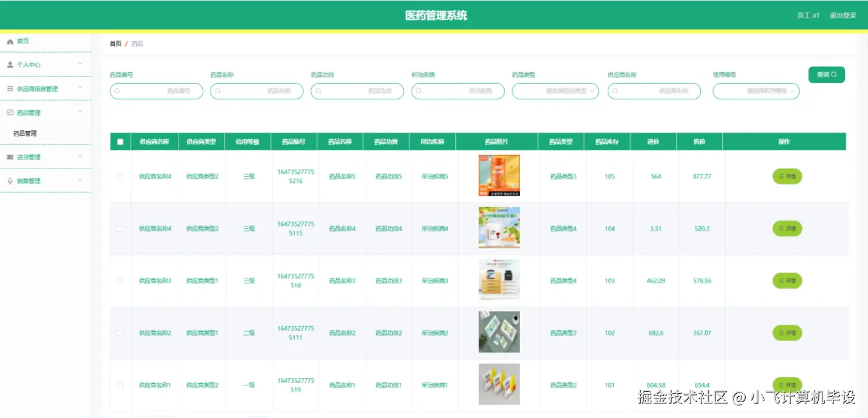The height and width of the screenshot is (418, 868).
Task: Click the icon beside 进货管理
Action: pyautogui.click(x=9, y=156)
